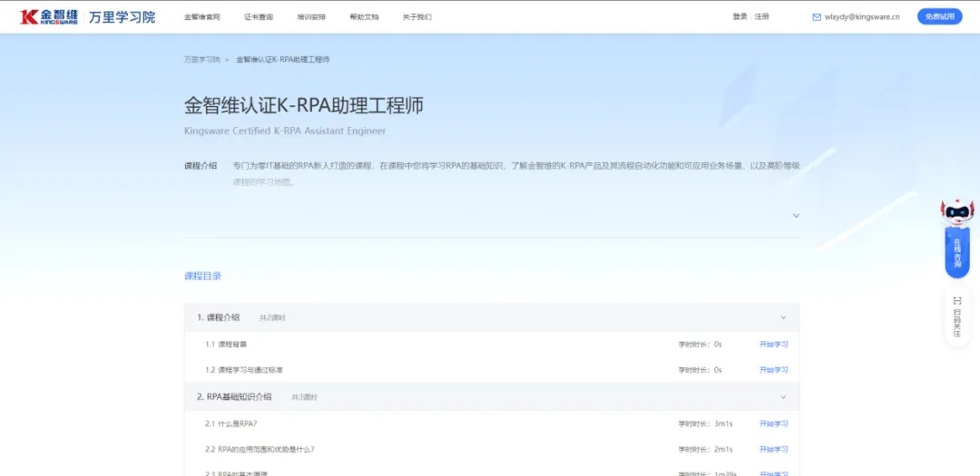980x476 pixels.
Task: Start learning 2.2 RPA的应用范围和优势
Action: coord(774,449)
